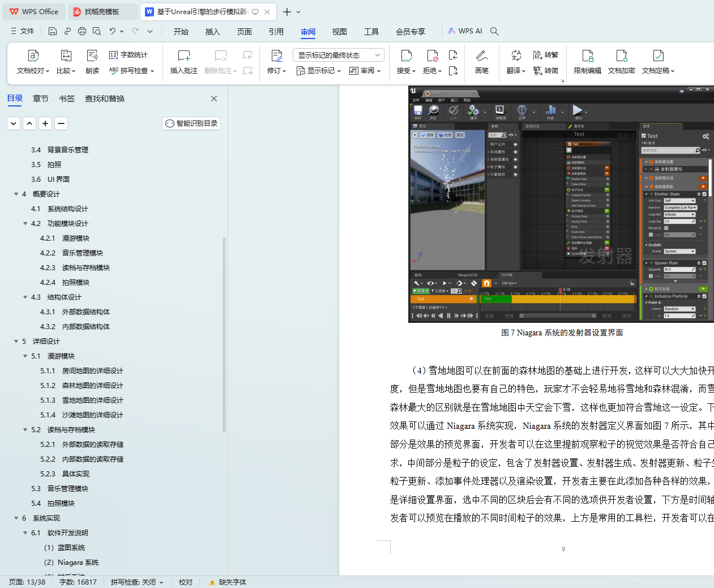The image size is (714, 588).
Task: Open the 书签 tab in navigation pane
Action: (67, 99)
